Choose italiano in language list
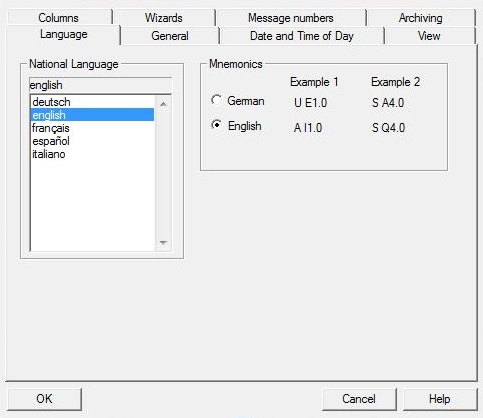This screenshot has height=418, width=483. [93, 154]
